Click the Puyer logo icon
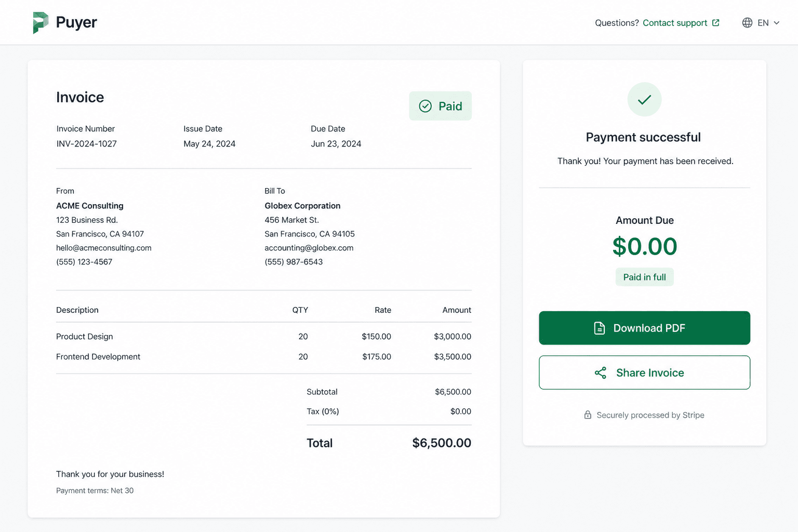 click(41, 23)
